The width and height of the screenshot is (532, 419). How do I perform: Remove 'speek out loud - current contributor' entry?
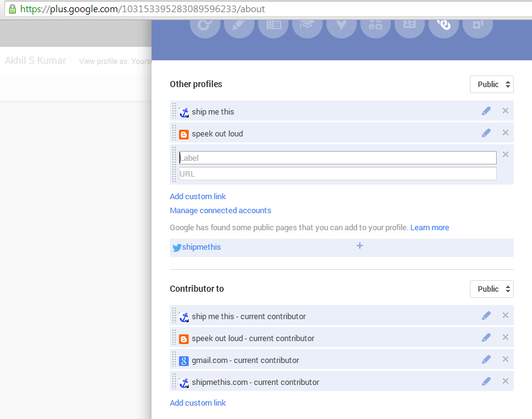(x=506, y=337)
